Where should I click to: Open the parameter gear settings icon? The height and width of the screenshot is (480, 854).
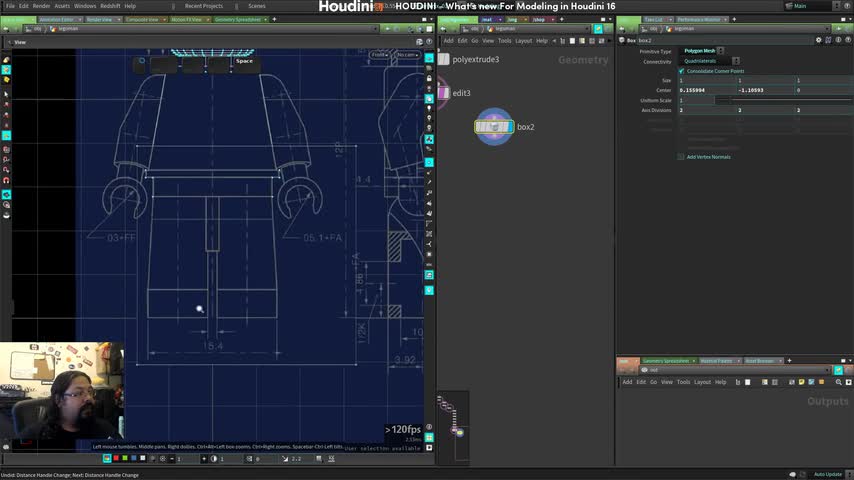coord(819,40)
